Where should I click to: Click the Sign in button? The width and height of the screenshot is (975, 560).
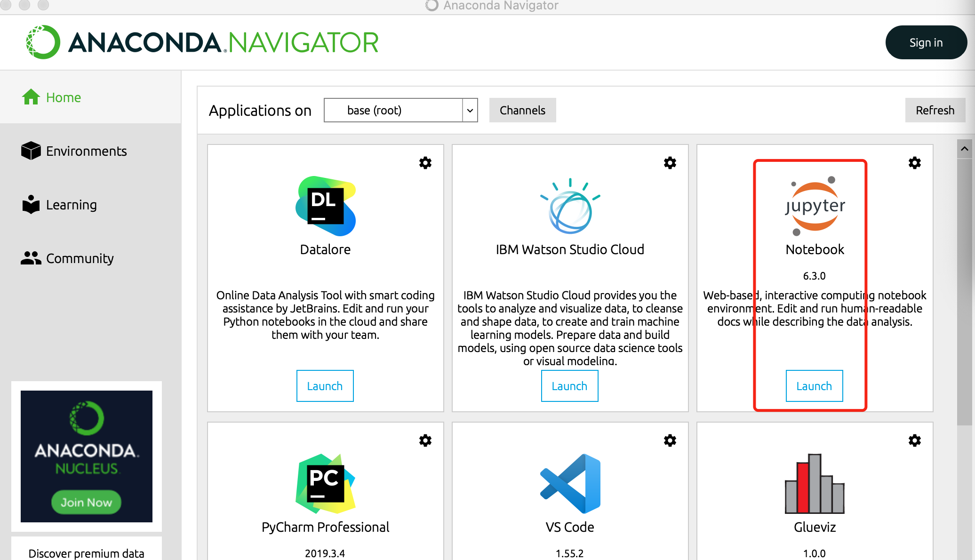tap(926, 42)
